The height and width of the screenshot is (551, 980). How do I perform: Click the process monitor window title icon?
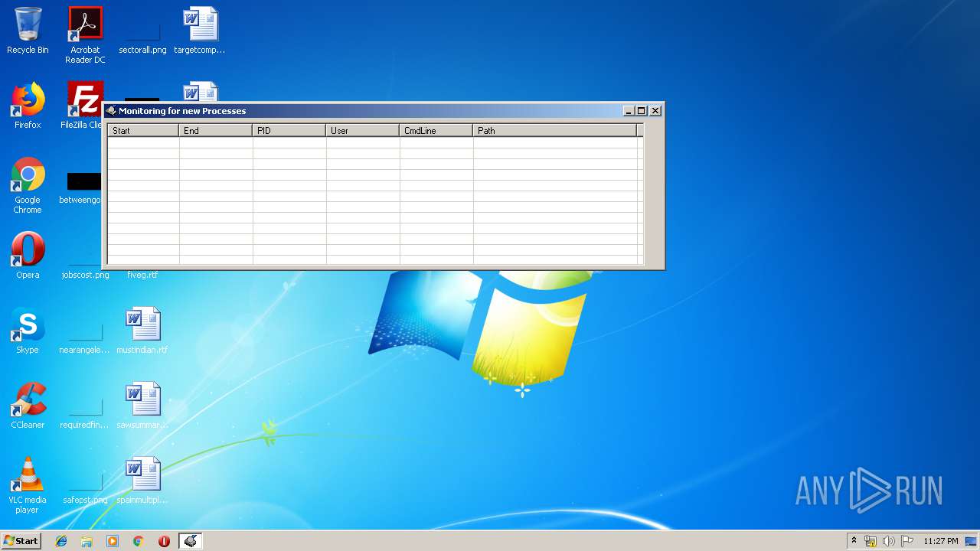111,111
